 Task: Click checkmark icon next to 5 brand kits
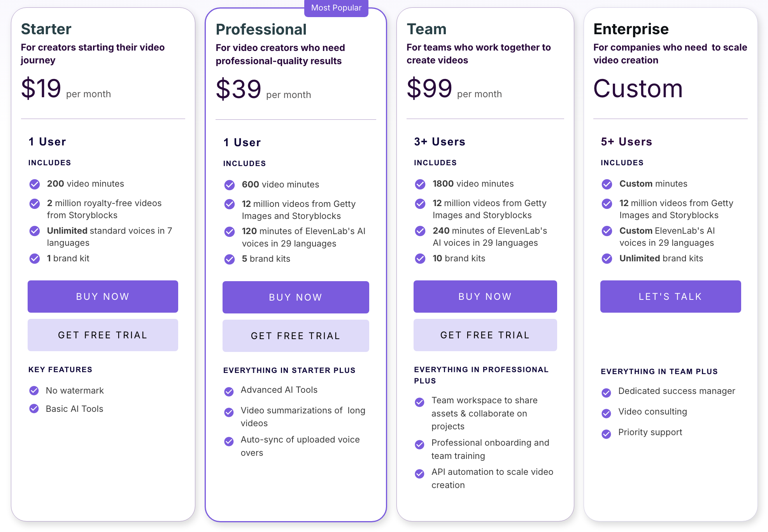point(230,259)
